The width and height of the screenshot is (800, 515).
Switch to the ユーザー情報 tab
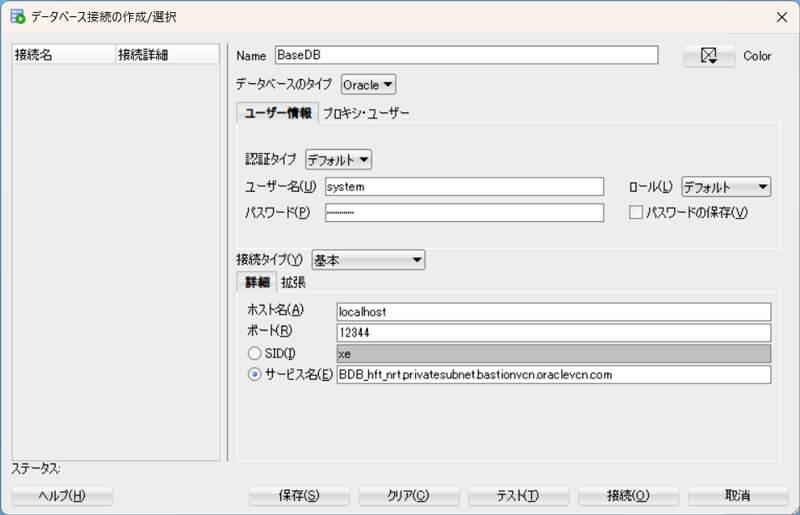[278, 113]
